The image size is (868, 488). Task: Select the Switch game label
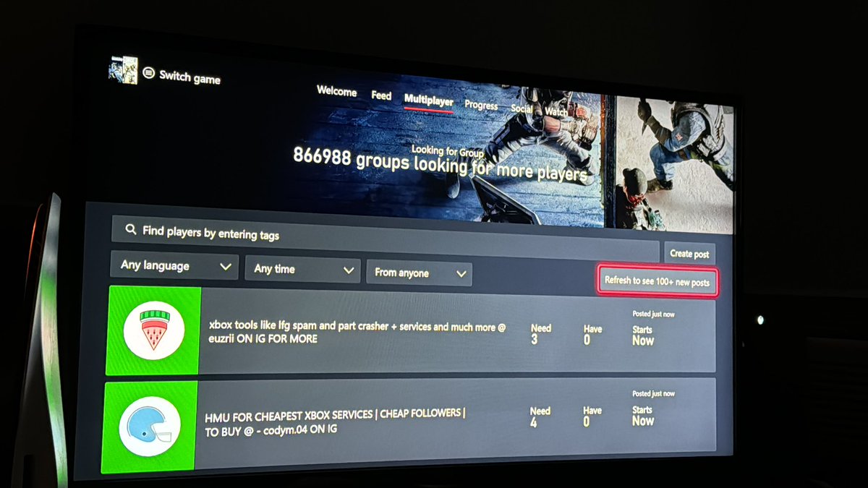click(x=190, y=77)
